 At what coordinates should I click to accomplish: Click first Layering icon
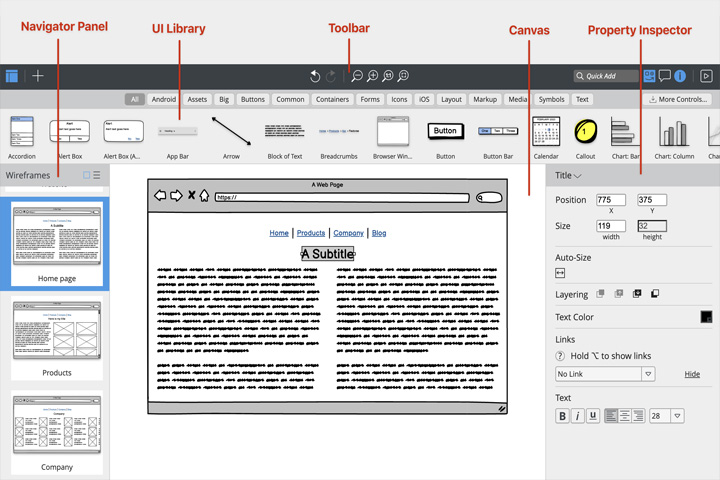(x=600, y=294)
